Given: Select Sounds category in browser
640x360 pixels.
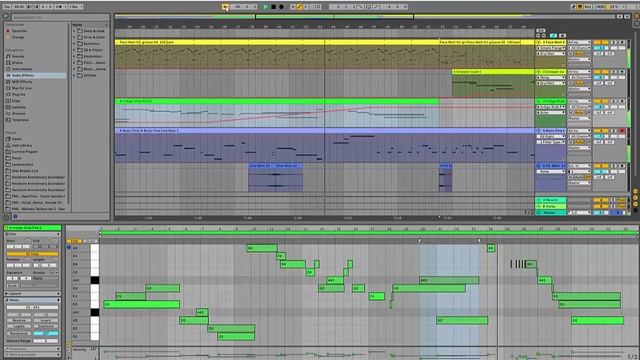Looking at the screenshot, I should point(18,56).
